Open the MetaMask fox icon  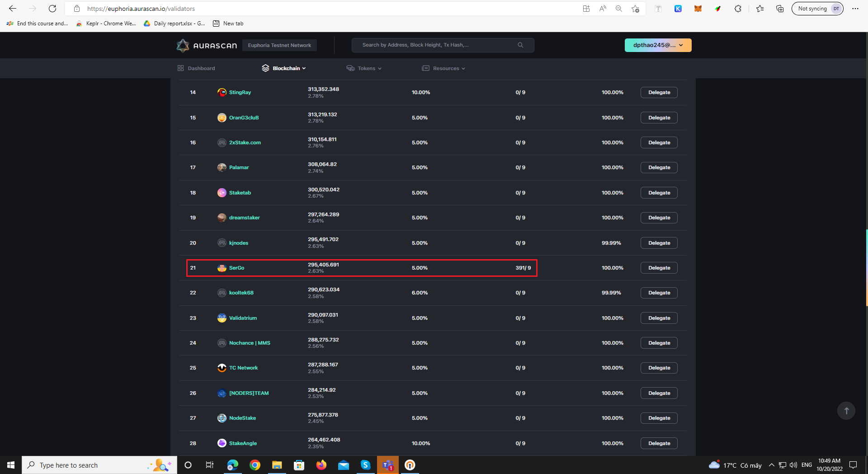[698, 9]
